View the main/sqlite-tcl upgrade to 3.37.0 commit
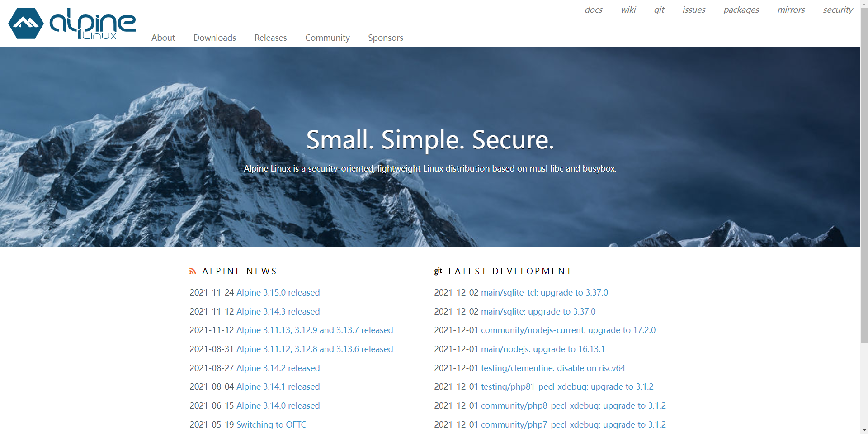This screenshot has width=868, height=434. 544,292
